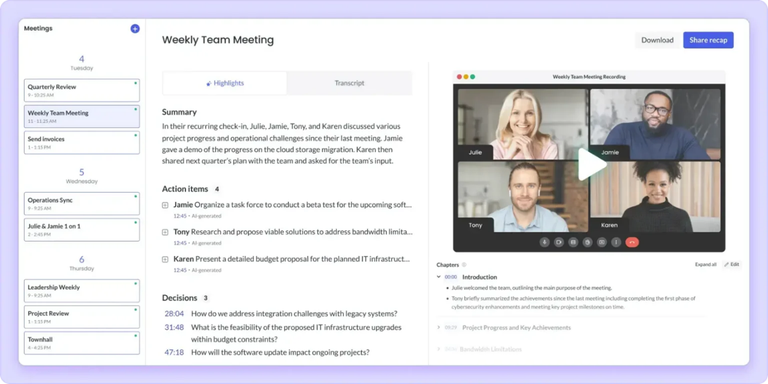
Task: Click the 12:45 timestamp under Tony's action item
Action: [x=180, y=243]
